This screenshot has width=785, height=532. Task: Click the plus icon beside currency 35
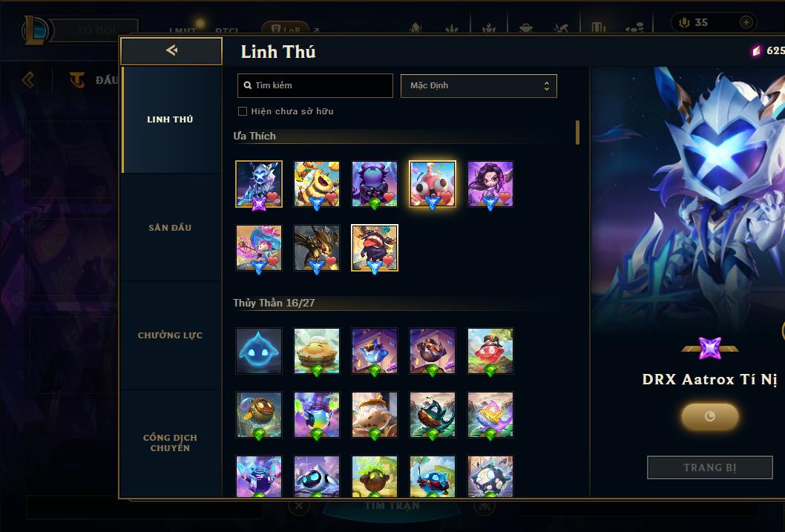tap(746, 22)
